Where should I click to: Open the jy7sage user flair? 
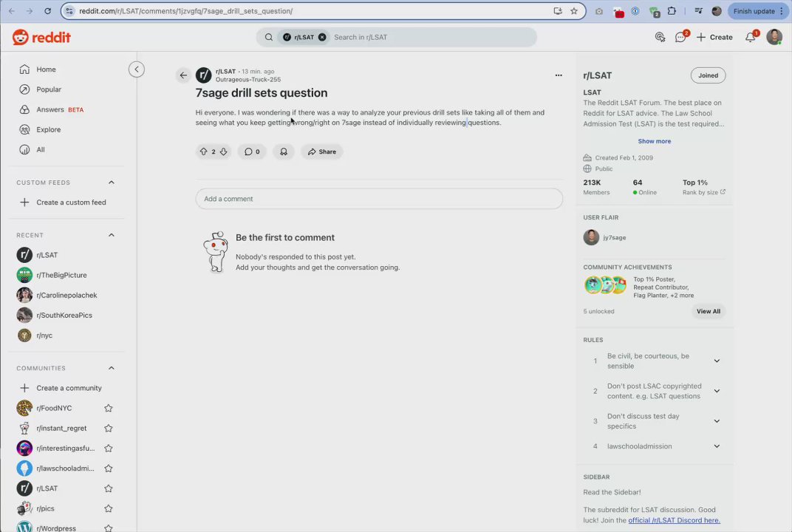point(614,237)
